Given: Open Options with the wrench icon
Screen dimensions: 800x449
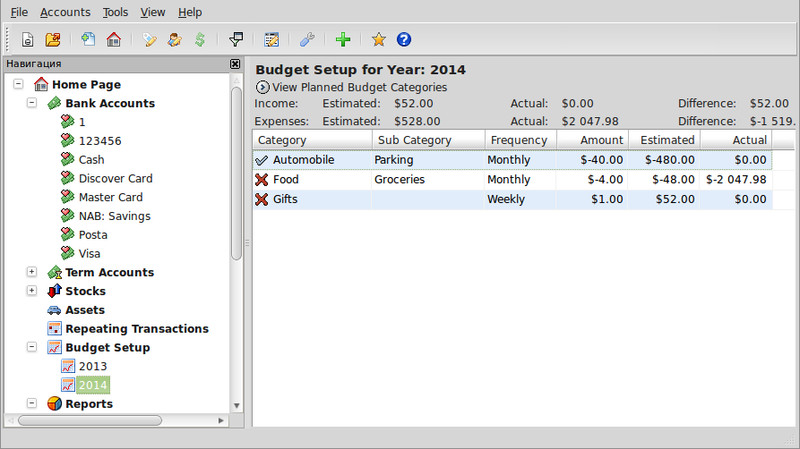Looking at the screenshot, I should pos(307,39).
